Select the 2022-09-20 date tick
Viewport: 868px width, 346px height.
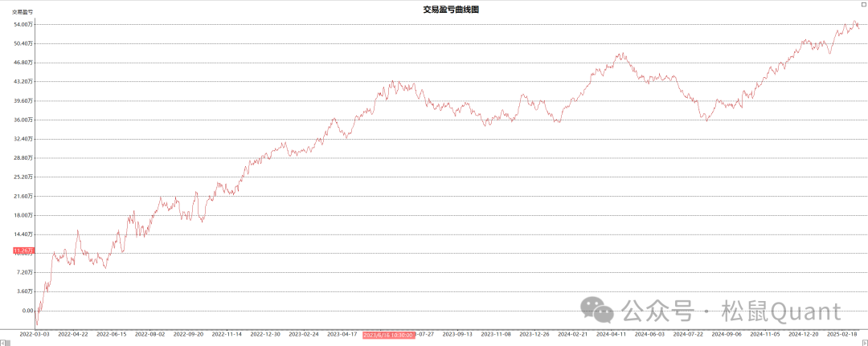188,334
